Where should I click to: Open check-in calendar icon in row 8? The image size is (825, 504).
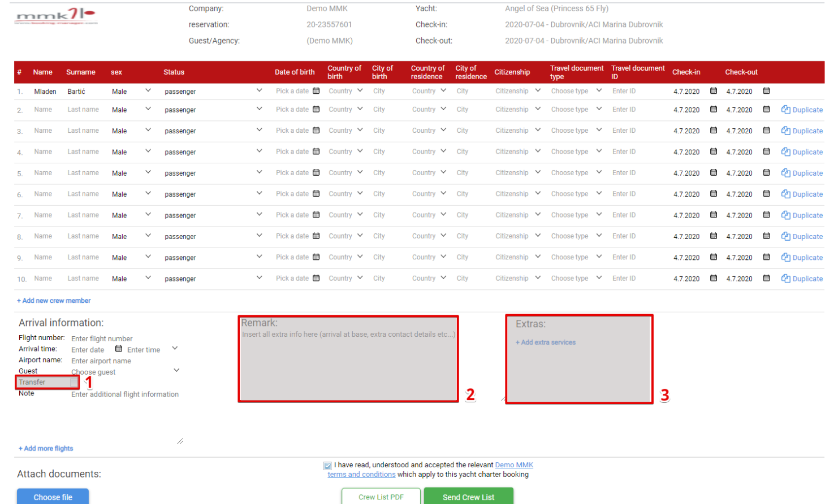pos(714,236)
